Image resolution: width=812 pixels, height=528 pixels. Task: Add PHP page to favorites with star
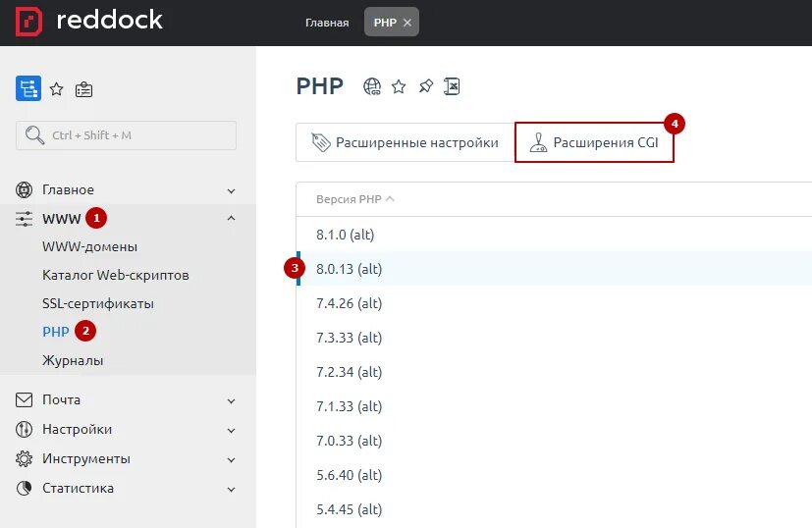click(x=399, y=86)
